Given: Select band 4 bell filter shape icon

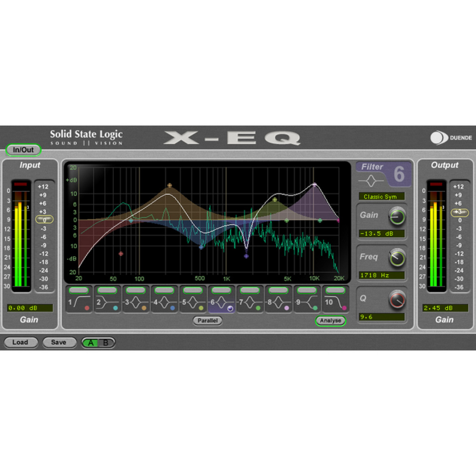Looking at the screenshot, I should (165, 303).
